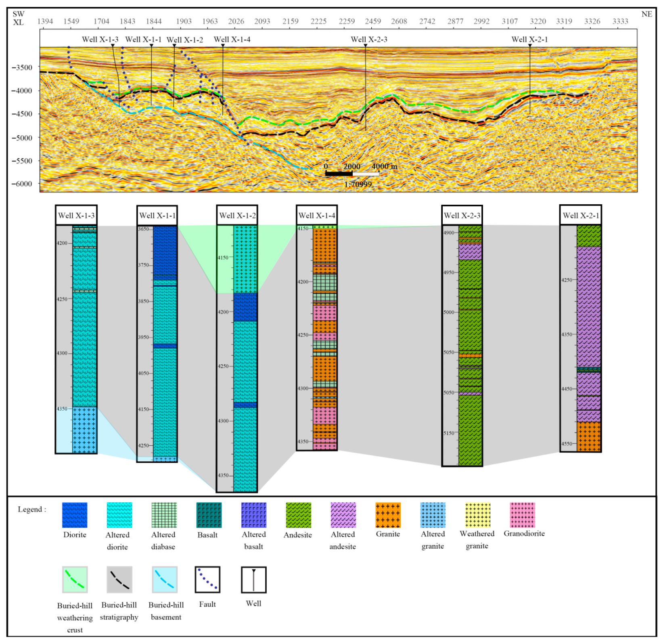Click the Buried-hill basement legend icon

pyautogui.click(x=165, y=579)
